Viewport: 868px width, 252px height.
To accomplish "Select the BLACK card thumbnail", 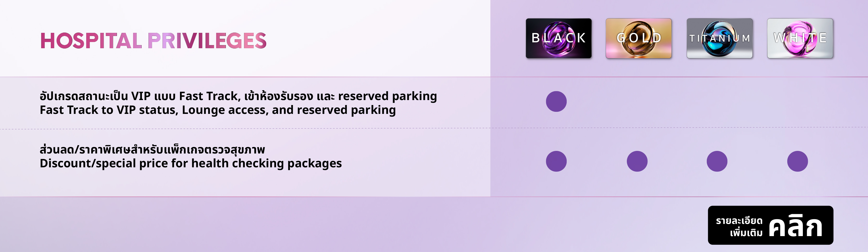I will [558, 38].
